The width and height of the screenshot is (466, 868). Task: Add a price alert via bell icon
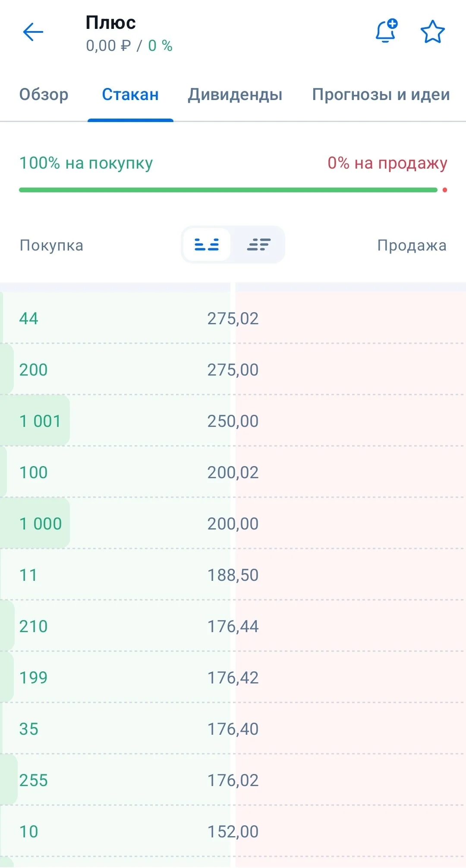pos(386,31)
